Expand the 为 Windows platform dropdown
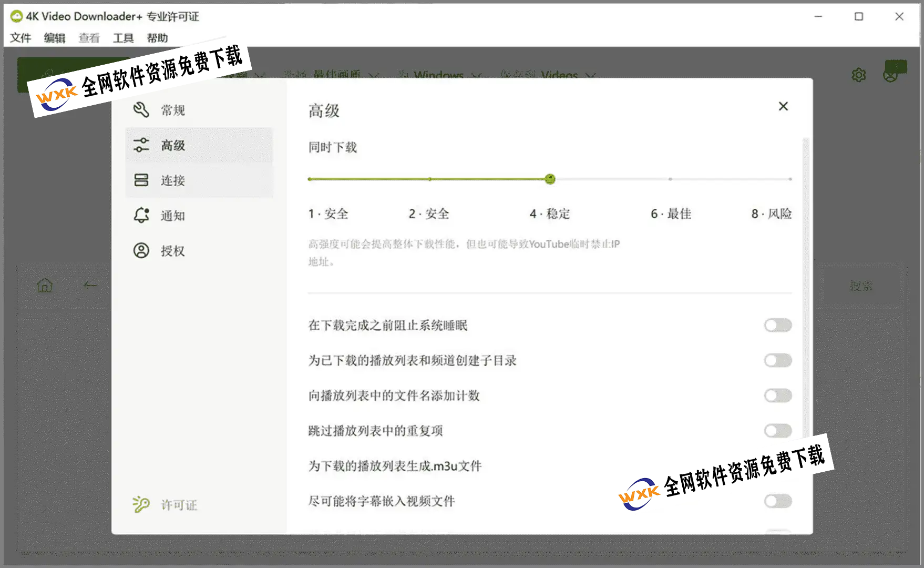Image resolution: width=924 pixels, height=568 pixels. tap(439, 75)
